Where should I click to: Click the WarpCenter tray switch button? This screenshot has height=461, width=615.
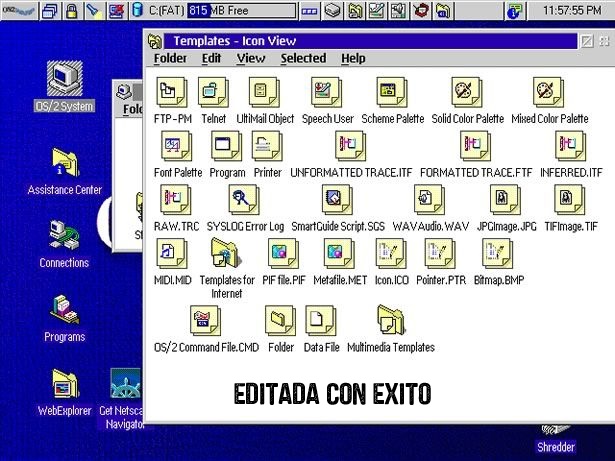309,11
